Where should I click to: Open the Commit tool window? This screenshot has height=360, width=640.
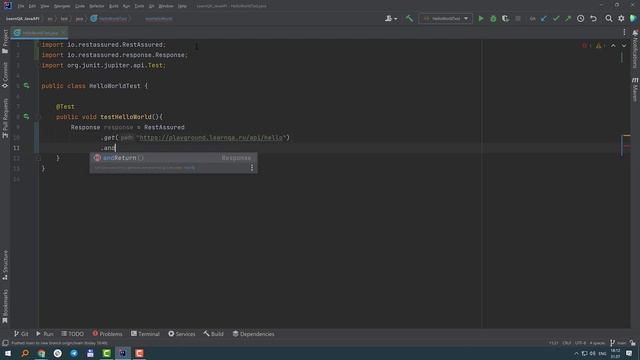coord(5,75)
